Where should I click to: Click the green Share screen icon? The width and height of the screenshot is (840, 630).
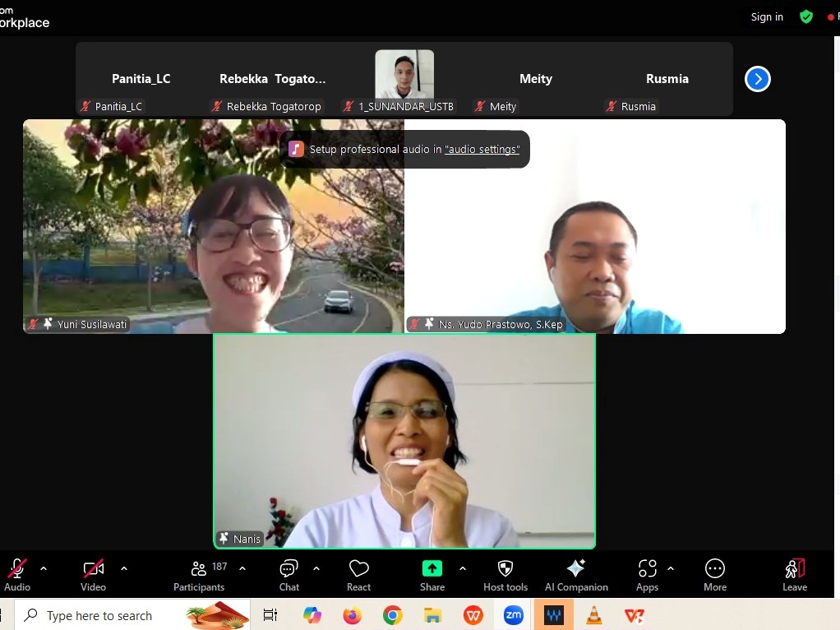[432, 568]
